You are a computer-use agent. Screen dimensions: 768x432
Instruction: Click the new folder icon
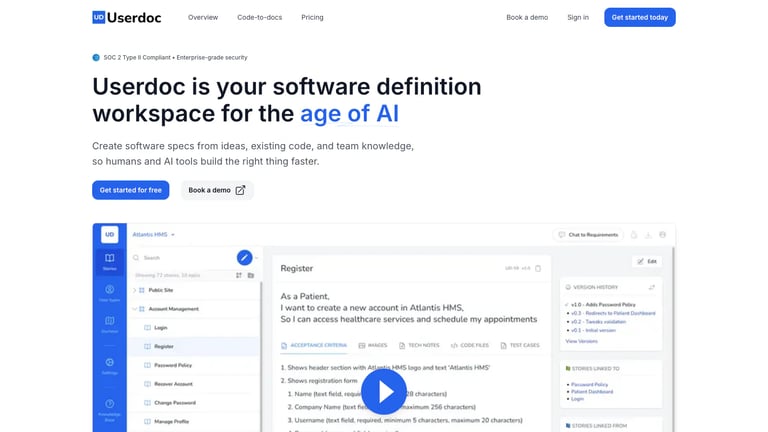(x=251, y=275)
